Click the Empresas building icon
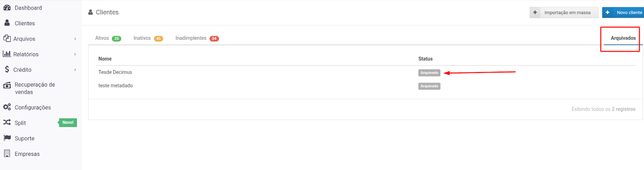Image resolution: width=644 pixels, height=170 pixels. (7, 153)
